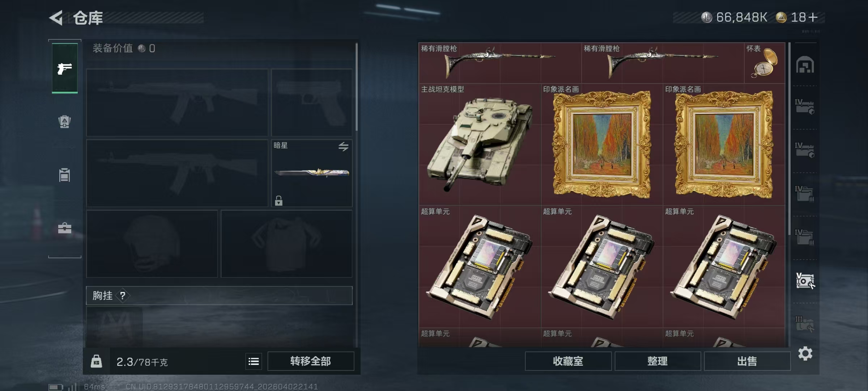Switch to the first level IV storage box
Viewport: 868px width, 391px height.
coord(805,107)
